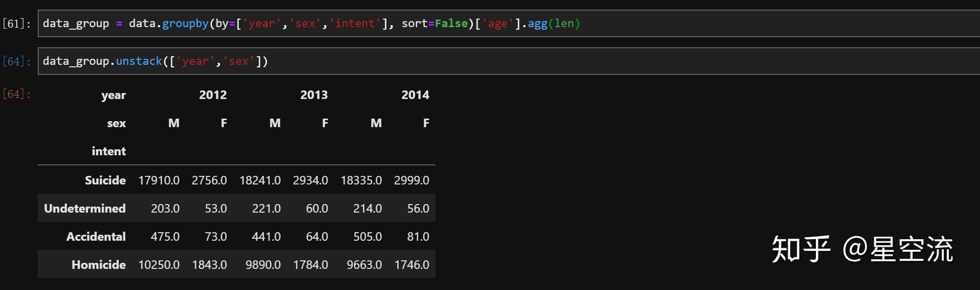Click the 2013 year column header
The width and height of the screenshot is (980, 290).
(314, 95)
